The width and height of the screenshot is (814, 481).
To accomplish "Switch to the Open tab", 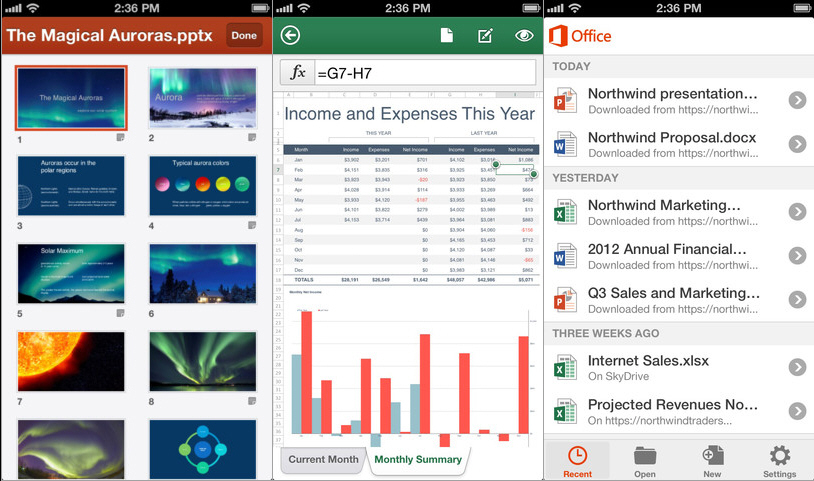I will 645,461.
